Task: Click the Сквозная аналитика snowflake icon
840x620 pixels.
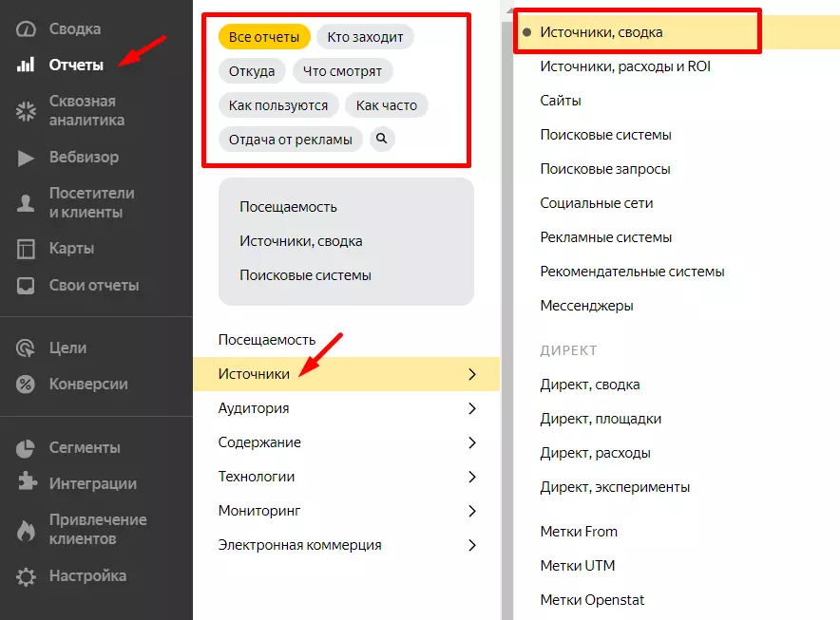Action: pyautogui.click(x=26, y=111)
